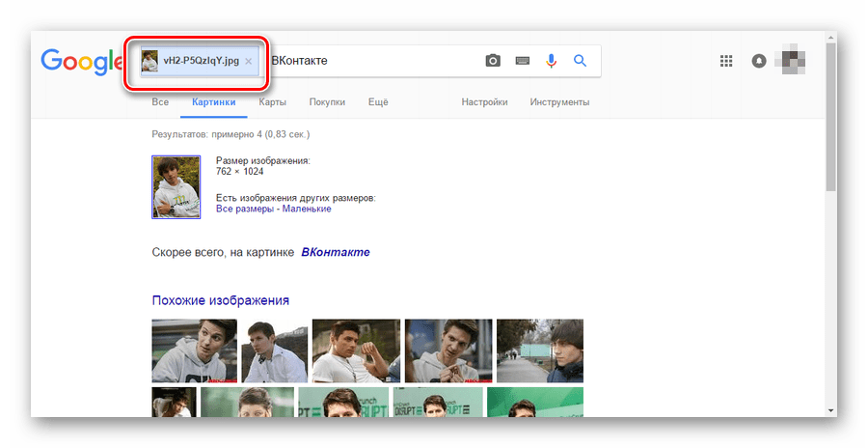
Task: Open the Инструменты options
Action: pyautogui.click(x=559, y=102)
